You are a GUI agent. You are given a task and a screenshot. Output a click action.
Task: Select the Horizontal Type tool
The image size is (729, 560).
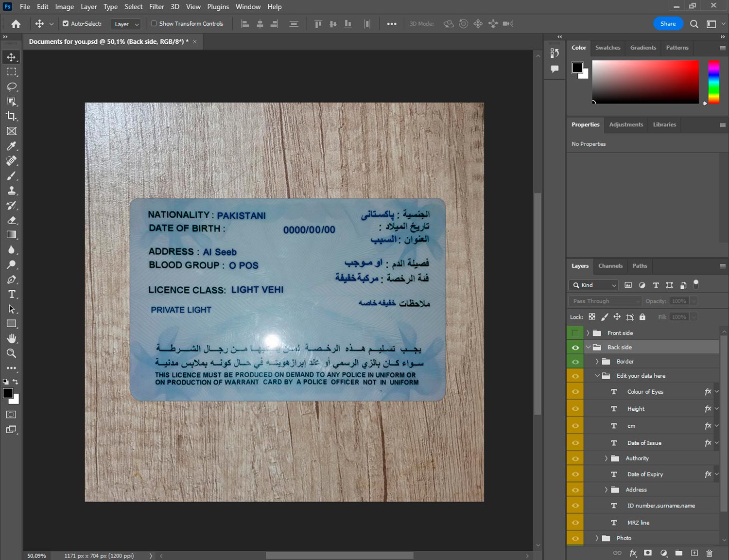pyautogui.click(x=12, y=294)
